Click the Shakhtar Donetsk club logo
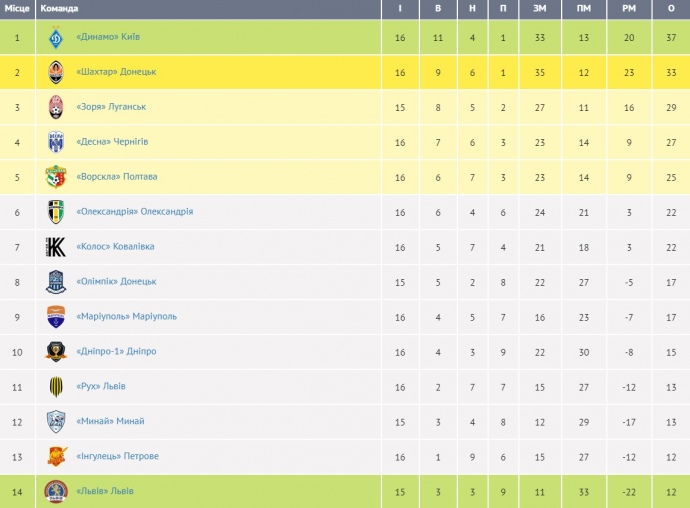The height and width of the screenshot is (508, 690). (x=56, y=72)
